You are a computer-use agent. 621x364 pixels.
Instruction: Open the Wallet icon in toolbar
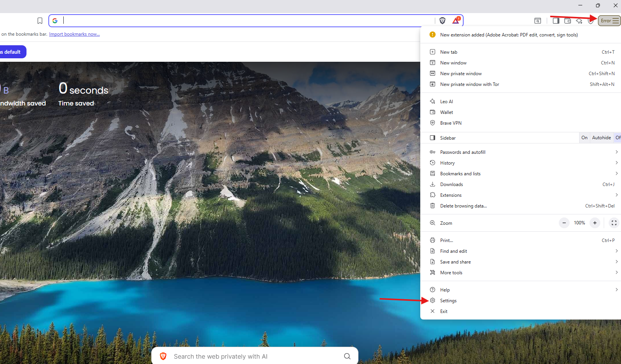coord(567,21)
